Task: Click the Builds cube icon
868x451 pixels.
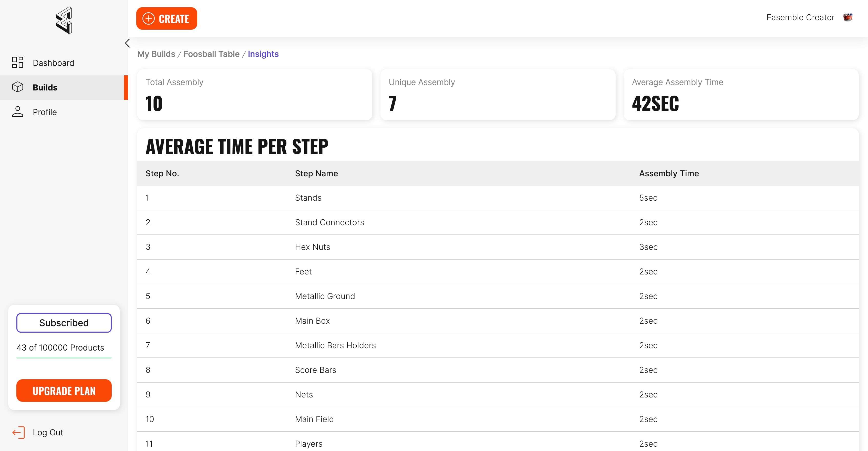Action: 17,87
